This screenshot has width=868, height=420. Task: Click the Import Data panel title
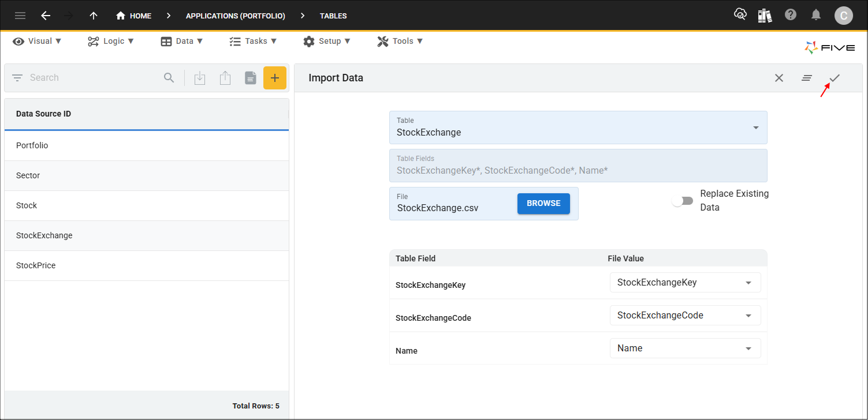pos(336,78)
